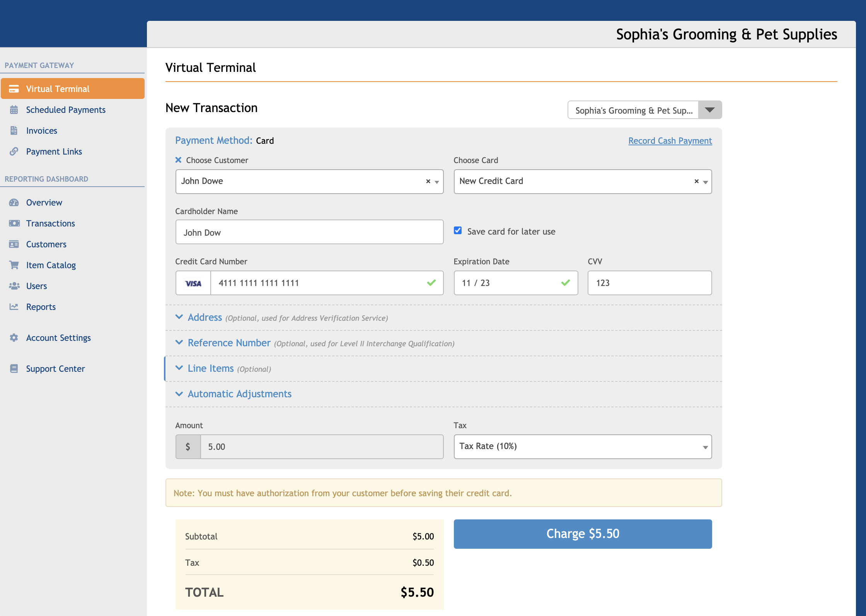Clear the New Credit Card selection
866x616 pixels.
(x=696, y=181)
